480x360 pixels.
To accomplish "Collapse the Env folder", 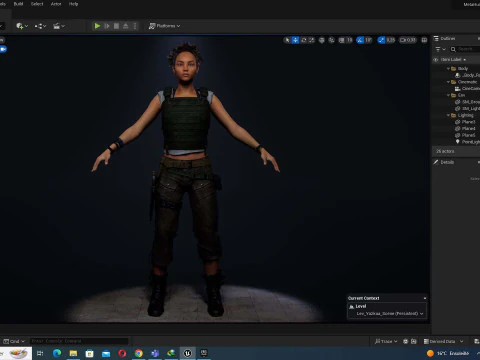I will coord(448,95).
